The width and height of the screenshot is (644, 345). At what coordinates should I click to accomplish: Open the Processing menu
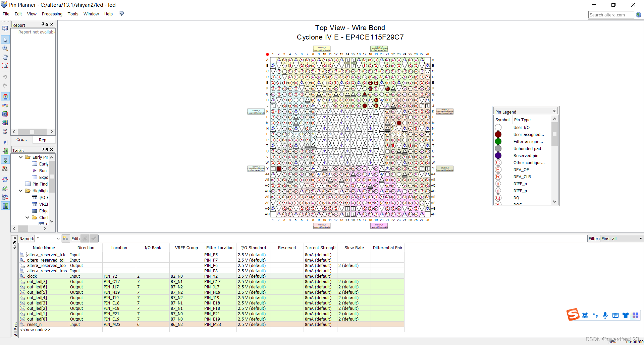point(52,14)
